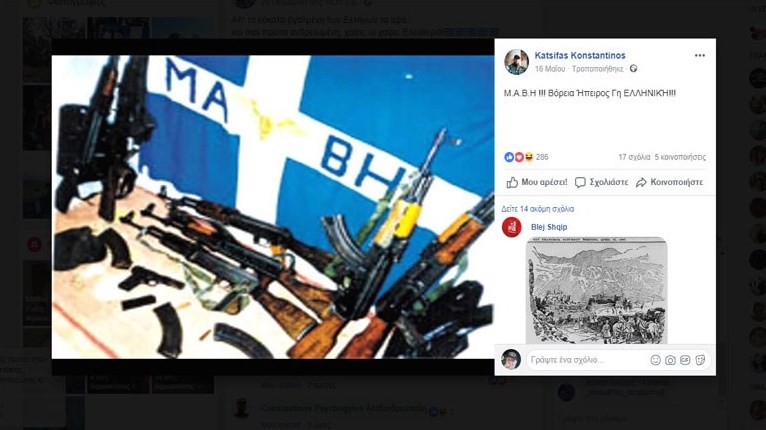Open the 5 κοινοποιήσεις shares count
The width and height of the screenshot is (766, 430).
tap(680, 157)
